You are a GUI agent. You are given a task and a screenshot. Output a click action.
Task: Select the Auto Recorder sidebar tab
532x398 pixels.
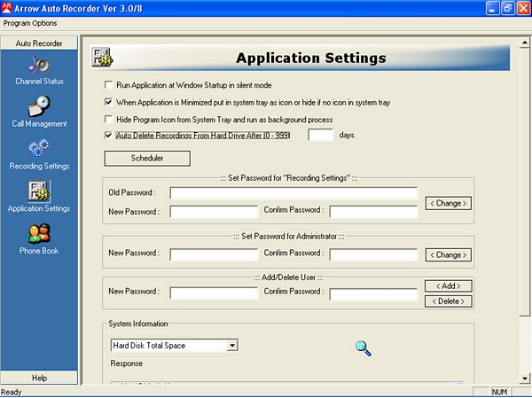[x=39, y=43]
